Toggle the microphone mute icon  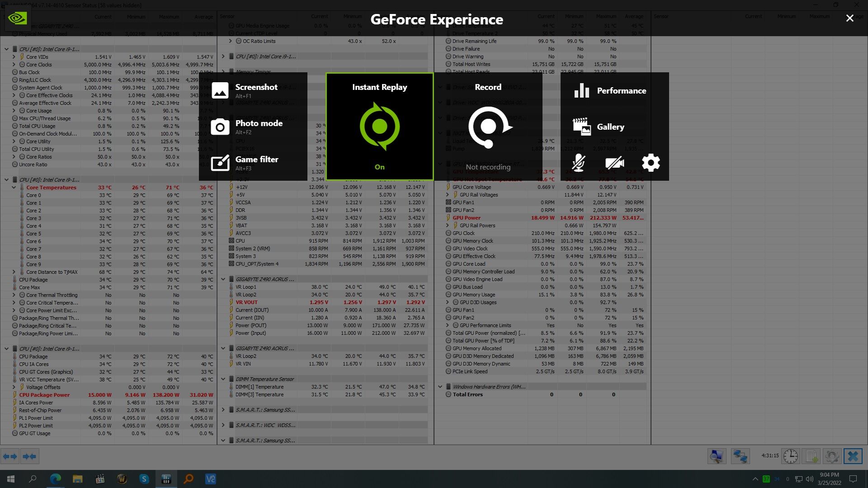579,163
